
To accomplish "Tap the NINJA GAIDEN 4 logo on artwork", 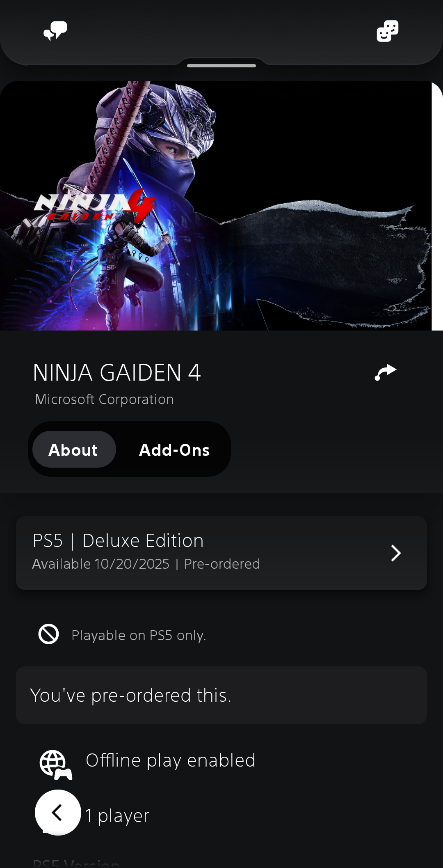I will point(95,205).
